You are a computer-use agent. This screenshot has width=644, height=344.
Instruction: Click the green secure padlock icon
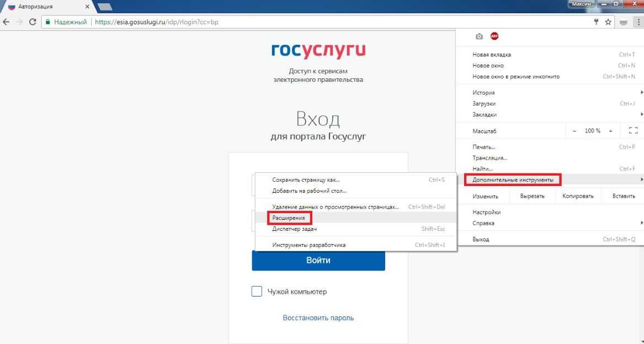[49, 22]
